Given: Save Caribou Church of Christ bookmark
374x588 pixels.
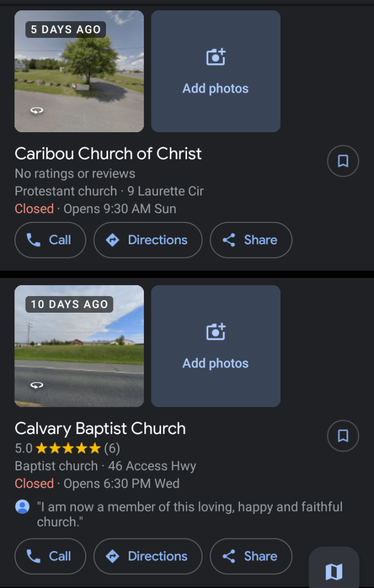Looking at the screenshot, I should coord(343,162).
